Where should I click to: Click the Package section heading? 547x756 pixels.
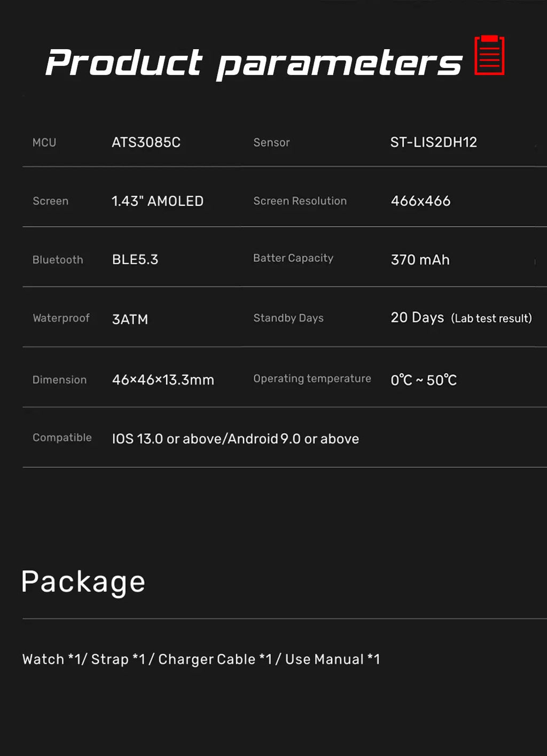point(83,582)
